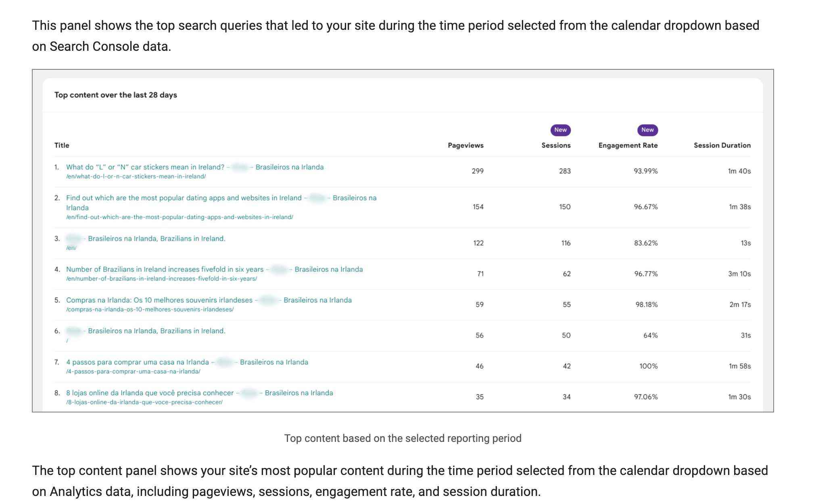Click the session duration 3m 10s
This screenshot has width=814, height=504.
[739, 274]
